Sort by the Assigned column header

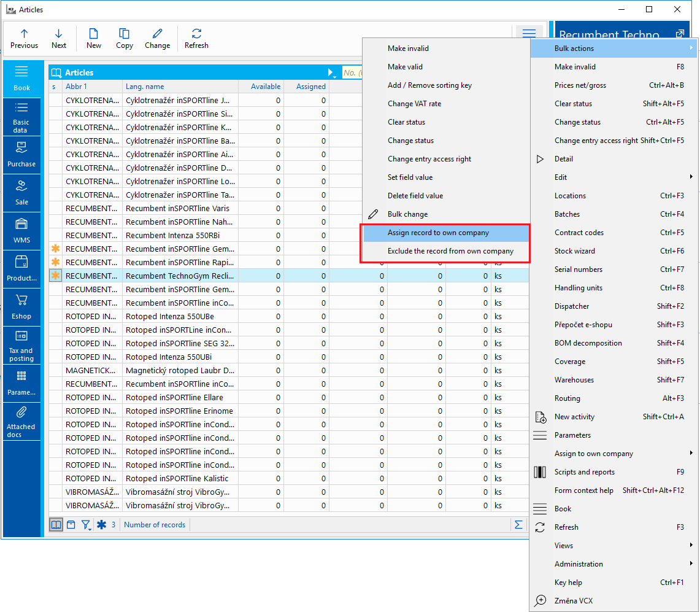307,86
